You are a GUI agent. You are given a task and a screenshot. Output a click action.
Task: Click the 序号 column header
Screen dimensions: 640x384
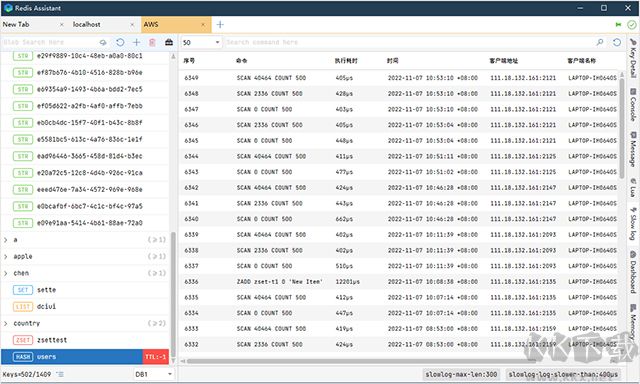click(x=189, y=61)
